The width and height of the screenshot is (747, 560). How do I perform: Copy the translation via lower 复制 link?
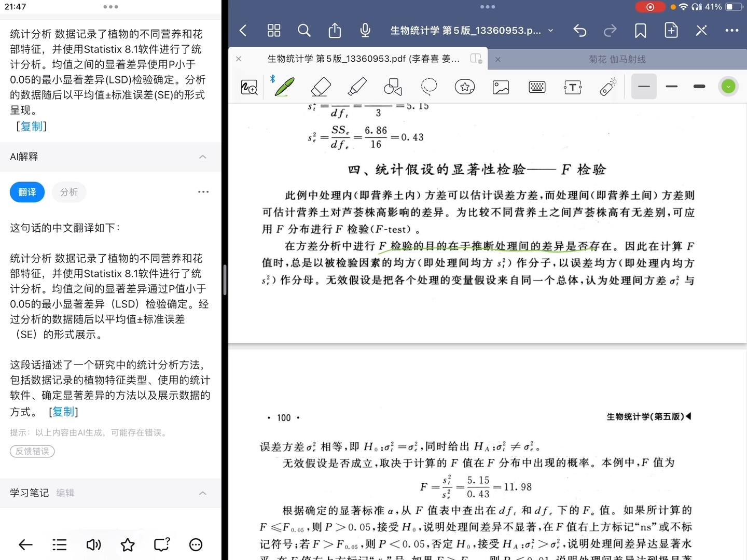[x=63, y=411]
